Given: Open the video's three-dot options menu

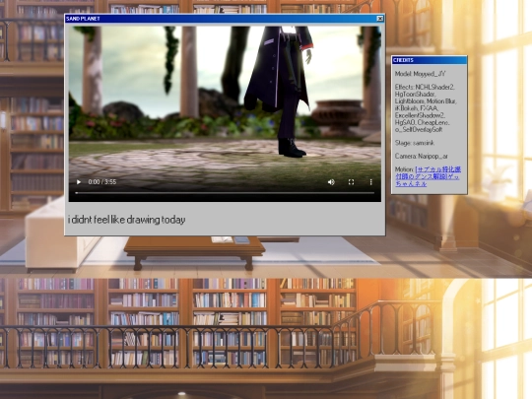Looking at the screenshot, I should click(370, 182).
